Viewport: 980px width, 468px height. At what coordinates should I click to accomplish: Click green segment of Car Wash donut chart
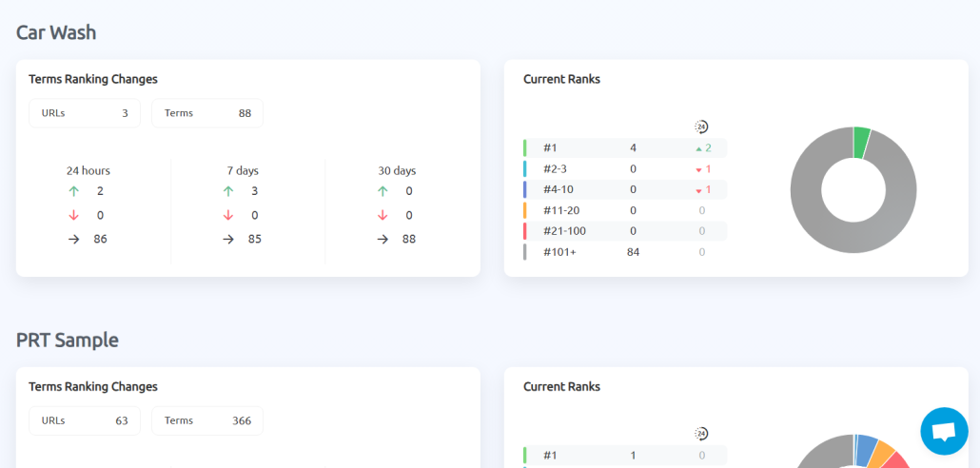(x=861, y=143)
